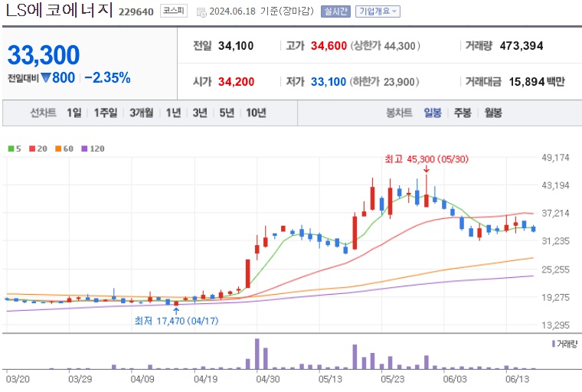Click the 04/30 date axis label

(x=267, y=380)
